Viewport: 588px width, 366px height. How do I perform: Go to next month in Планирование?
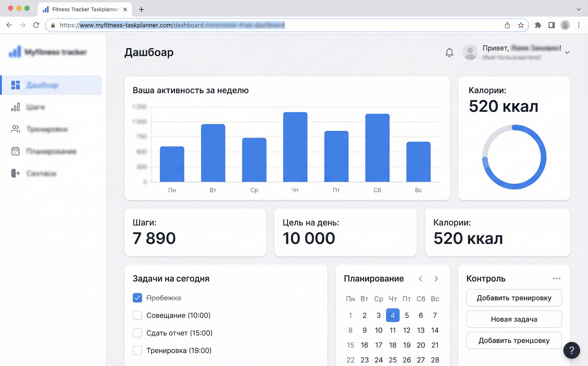436,279
